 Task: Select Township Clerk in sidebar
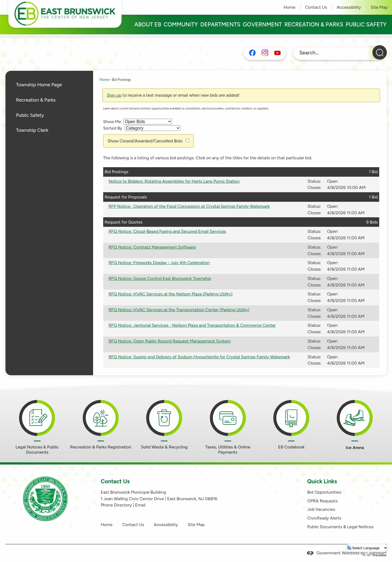pos(32,130)
